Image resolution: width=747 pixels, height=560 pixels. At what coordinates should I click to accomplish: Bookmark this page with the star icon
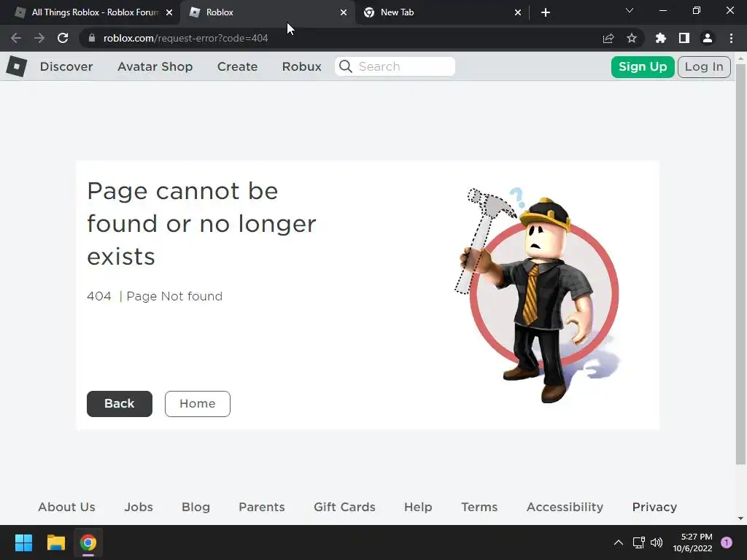pyautogui.click(x=632, y=38)
